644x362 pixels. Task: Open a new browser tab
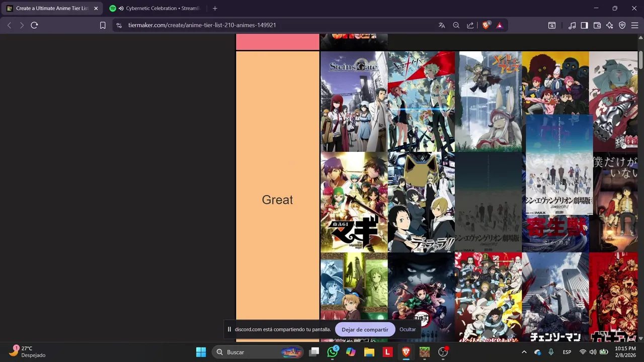215,9
